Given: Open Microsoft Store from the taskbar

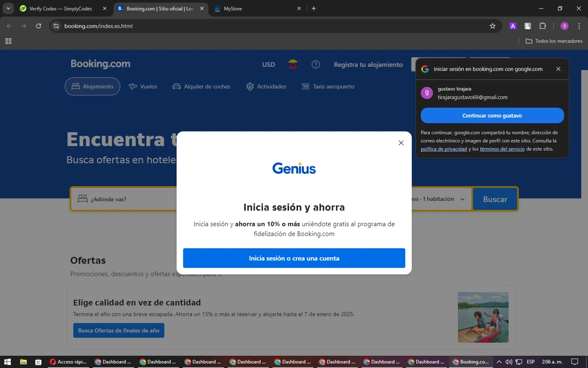Looking at the screenshot, I should 38,362.
